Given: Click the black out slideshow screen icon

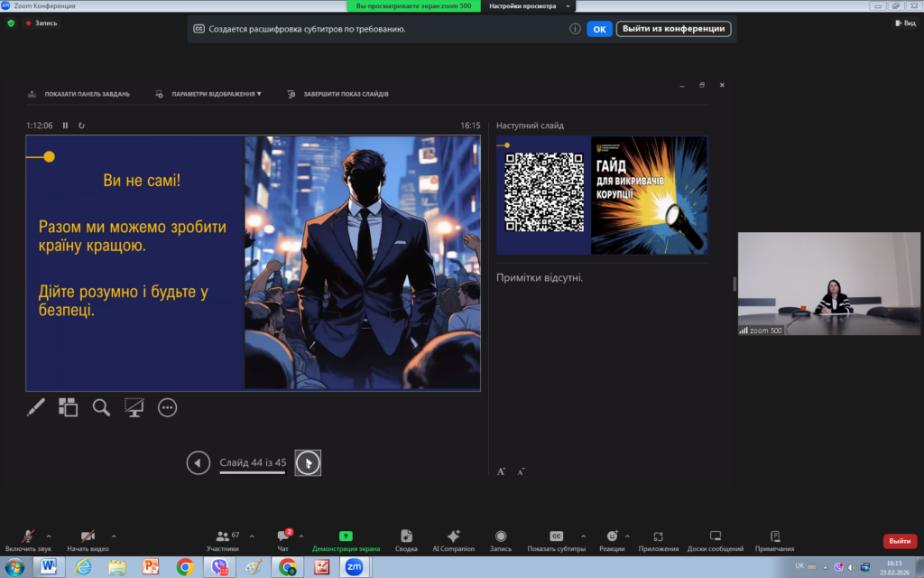Looking at the screenshot, I should pos(134,407).
